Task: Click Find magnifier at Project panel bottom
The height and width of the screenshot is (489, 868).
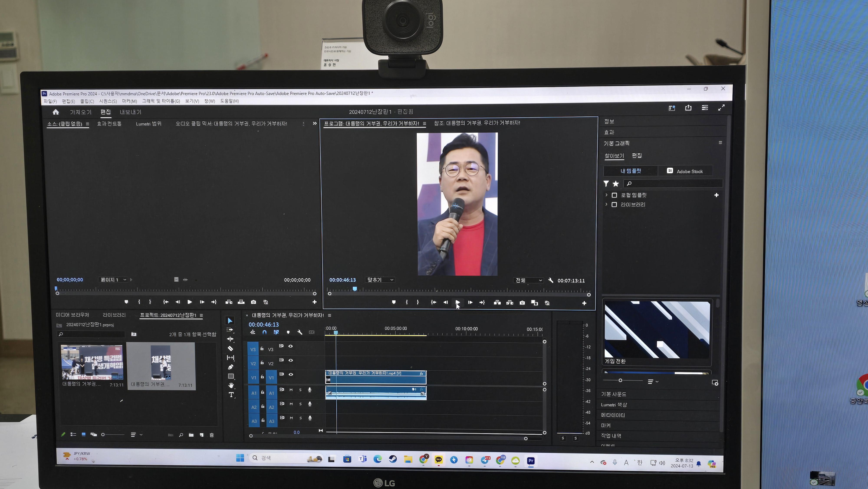Action: coord(181,435)
